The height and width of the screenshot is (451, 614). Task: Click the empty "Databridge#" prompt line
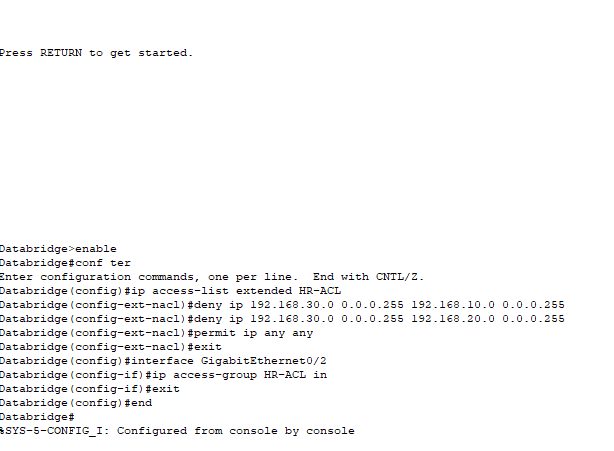pos(38,417)
